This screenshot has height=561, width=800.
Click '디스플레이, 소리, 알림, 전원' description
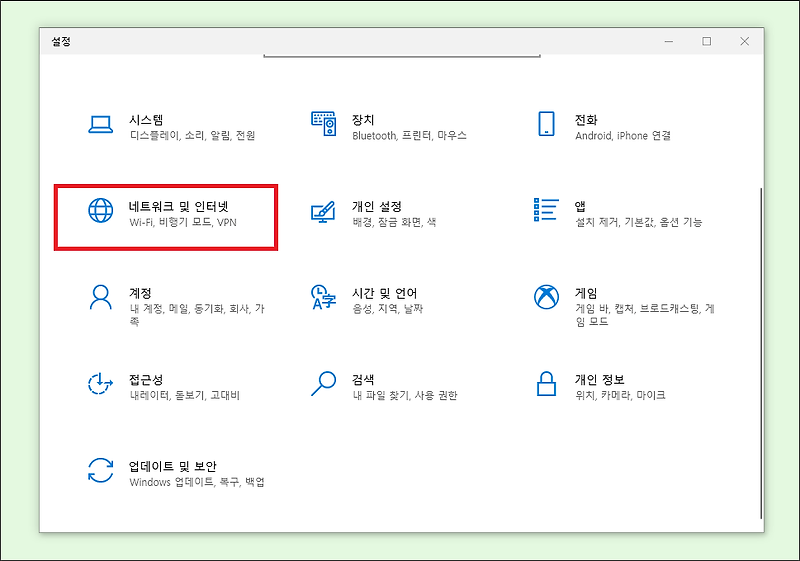[192, 136]
